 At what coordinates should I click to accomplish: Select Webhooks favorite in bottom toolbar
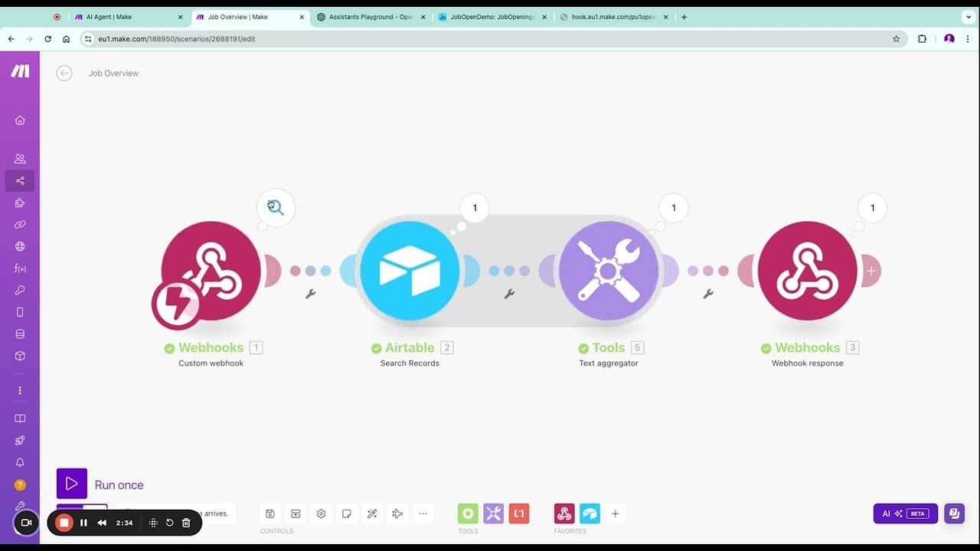[564, 514]
